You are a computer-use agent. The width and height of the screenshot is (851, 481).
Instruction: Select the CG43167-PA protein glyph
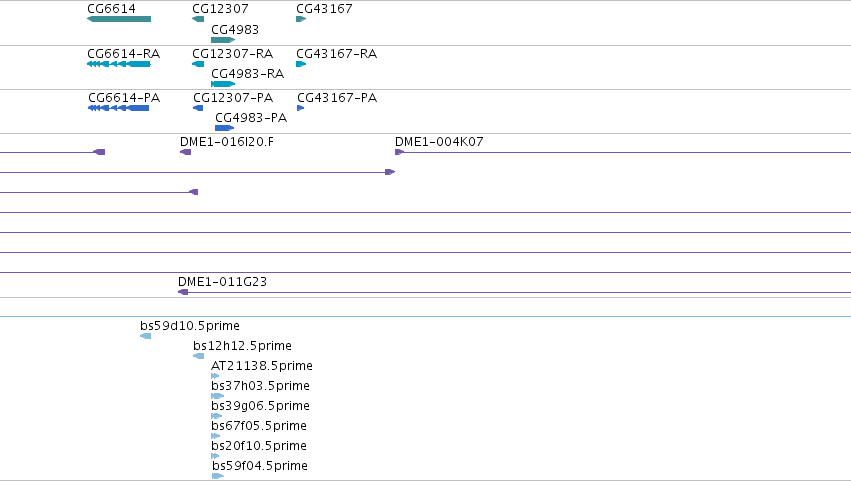pos(301,108)
